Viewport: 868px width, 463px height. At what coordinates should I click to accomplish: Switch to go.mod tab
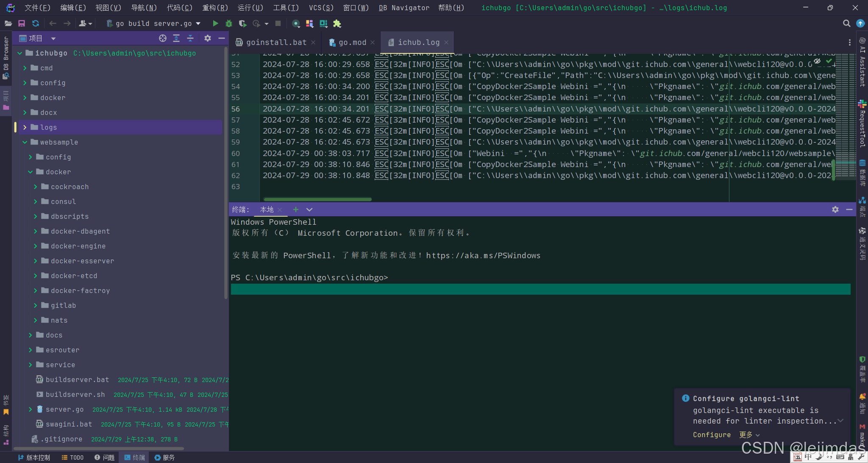pyautogui.click(x=352, y=42)
